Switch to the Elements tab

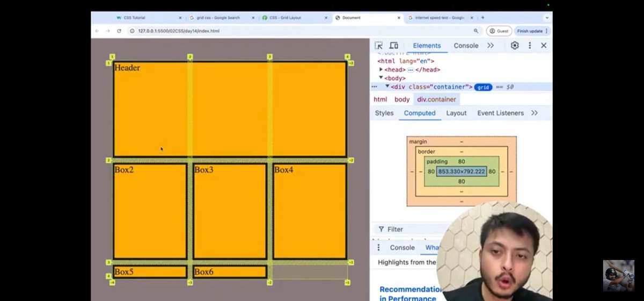click(427, 46)
